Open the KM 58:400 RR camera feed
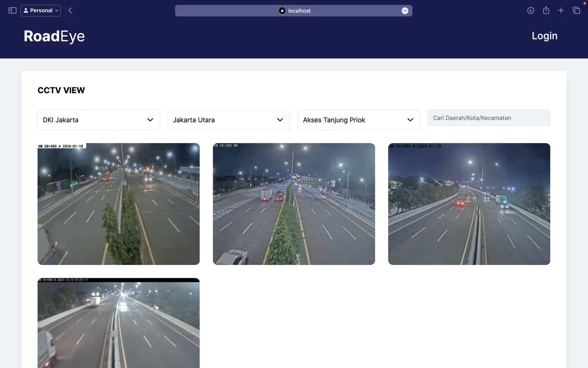Screen dimensions: 588x368 (294, 204)
